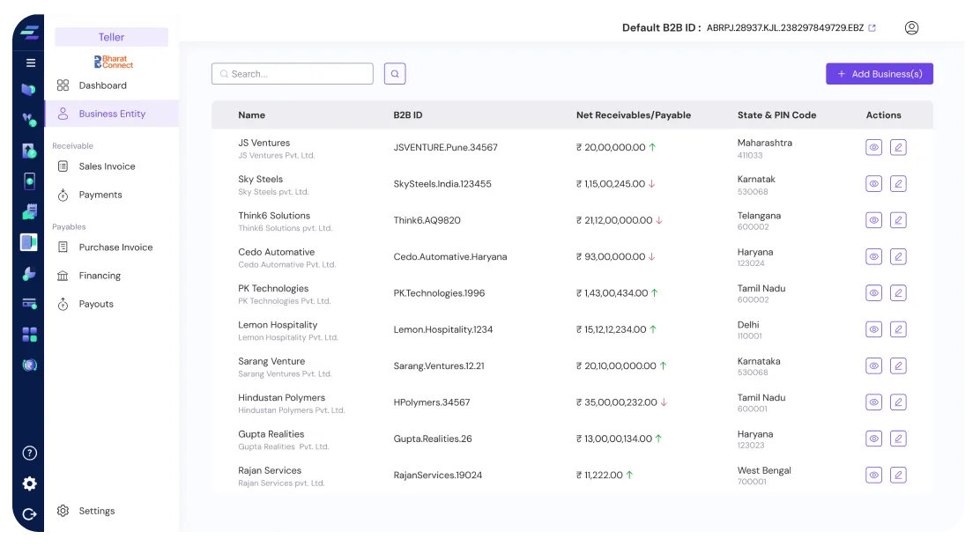Click the Gupta.Realities.26 B2B ID
980x546 pixels.
coord(433,439)
